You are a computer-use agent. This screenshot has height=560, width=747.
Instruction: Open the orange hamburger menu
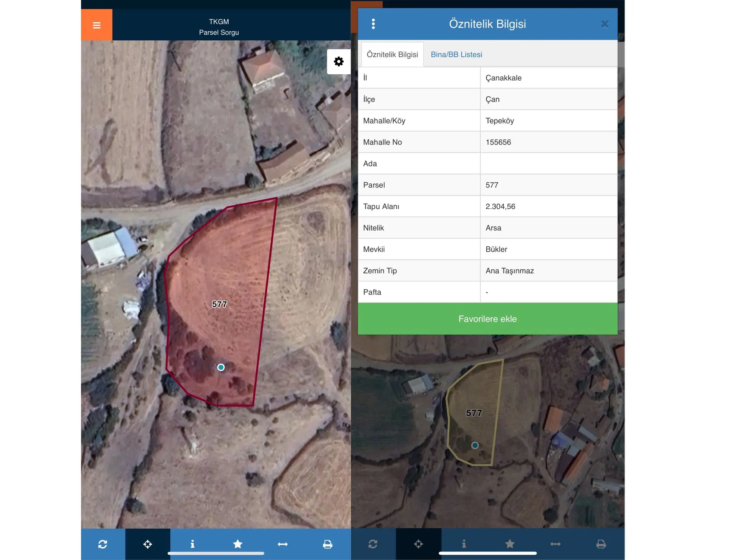pyautogui.click(x=96, y=25)
